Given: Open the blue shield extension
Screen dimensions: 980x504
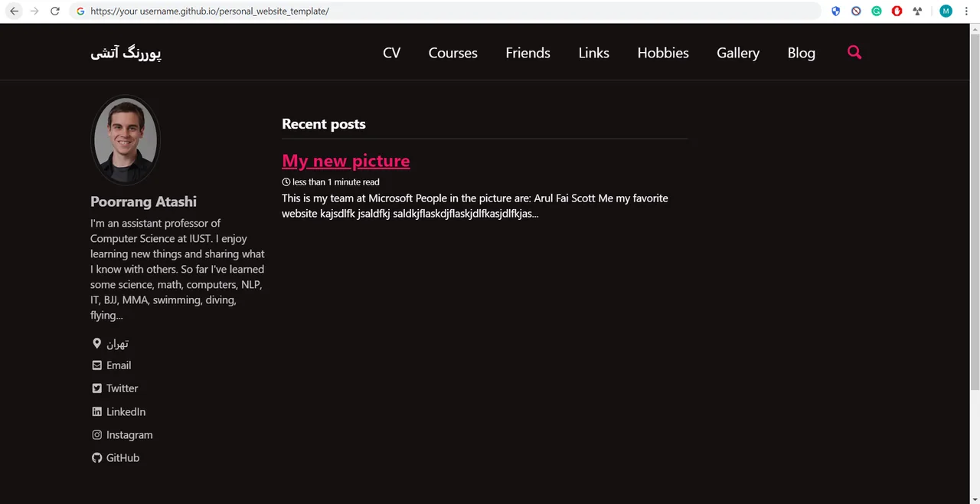Looking at the screenshot, I should [836, 11].
